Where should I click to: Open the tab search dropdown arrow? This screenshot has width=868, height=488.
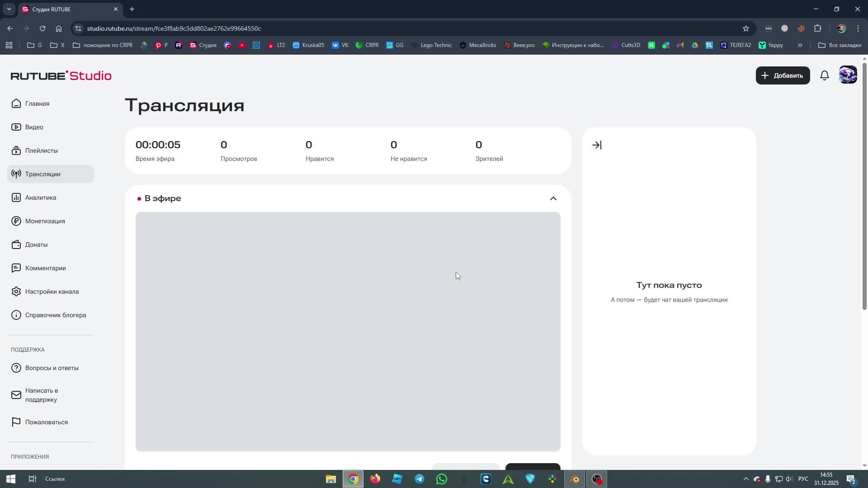(x=9, y=9)
